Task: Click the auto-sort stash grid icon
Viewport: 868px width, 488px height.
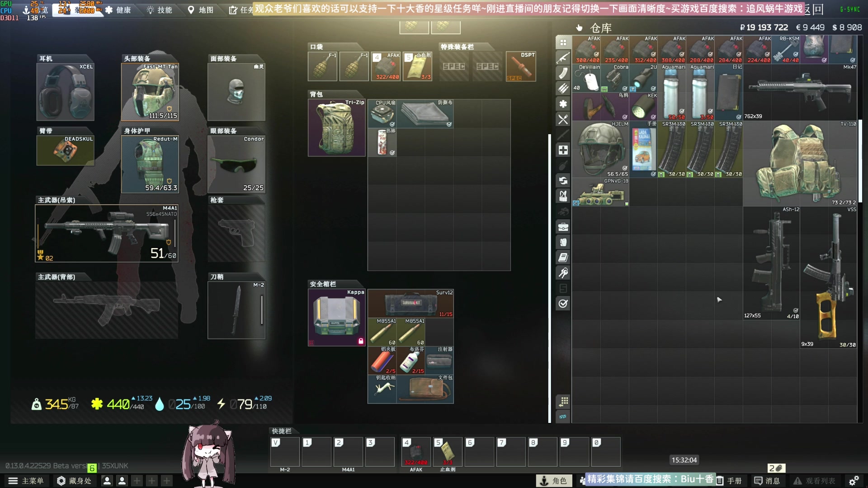Action: 563,401
